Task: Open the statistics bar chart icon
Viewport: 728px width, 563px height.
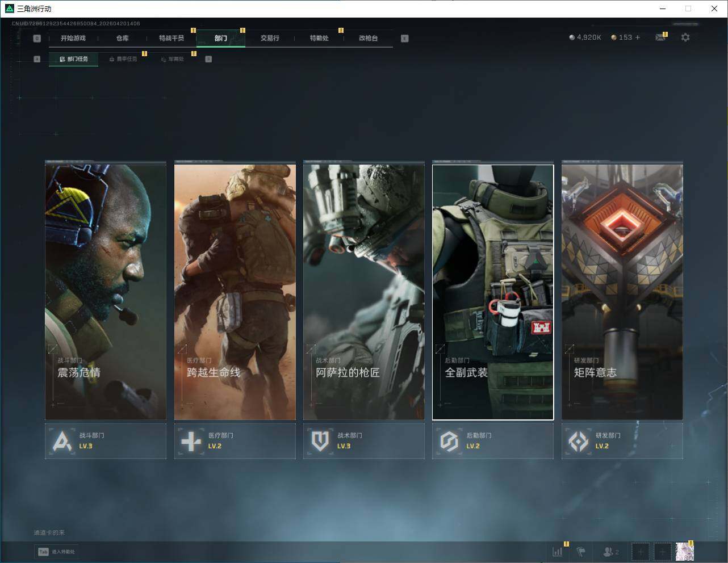Action: click(x=558, y=552)
